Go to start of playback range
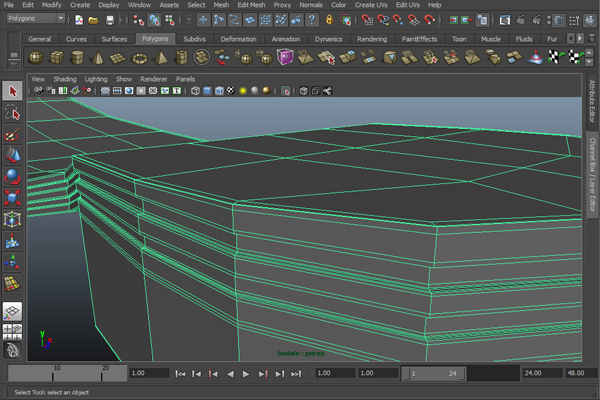The width and height of the screenshot is (600, 400). (180, 374)
